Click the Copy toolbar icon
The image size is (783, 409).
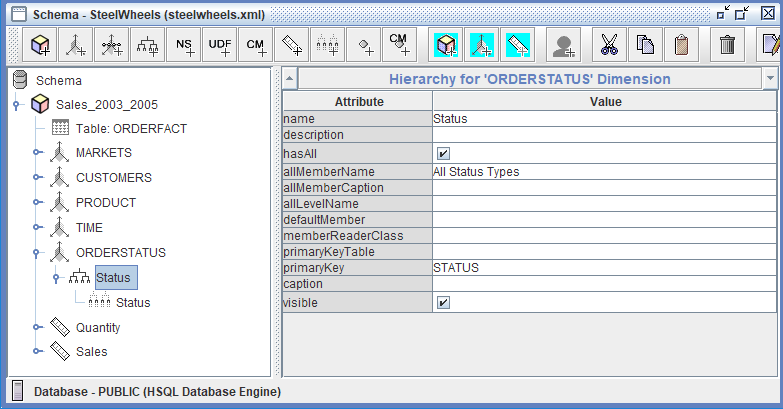[645, 45]
